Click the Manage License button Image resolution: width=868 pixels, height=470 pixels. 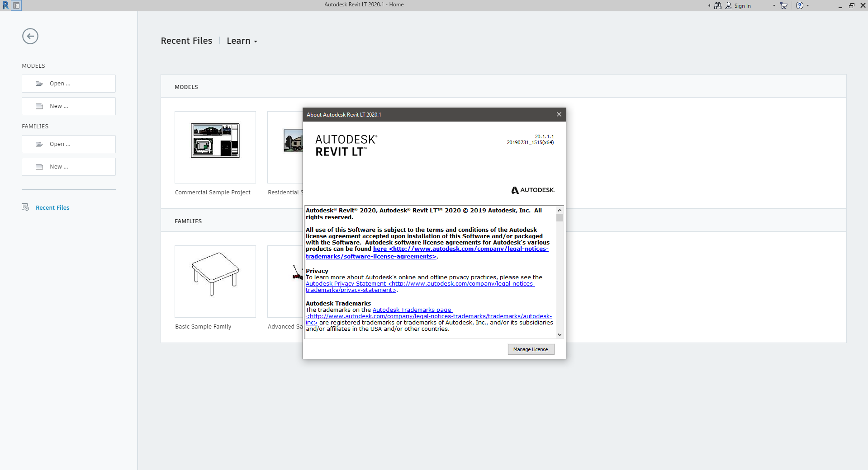click(x=531, y=349)
